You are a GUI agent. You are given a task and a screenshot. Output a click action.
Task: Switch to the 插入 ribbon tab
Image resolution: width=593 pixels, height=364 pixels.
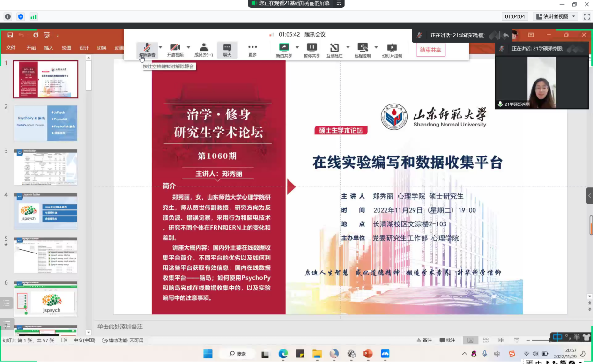click(x=49, y=48)
